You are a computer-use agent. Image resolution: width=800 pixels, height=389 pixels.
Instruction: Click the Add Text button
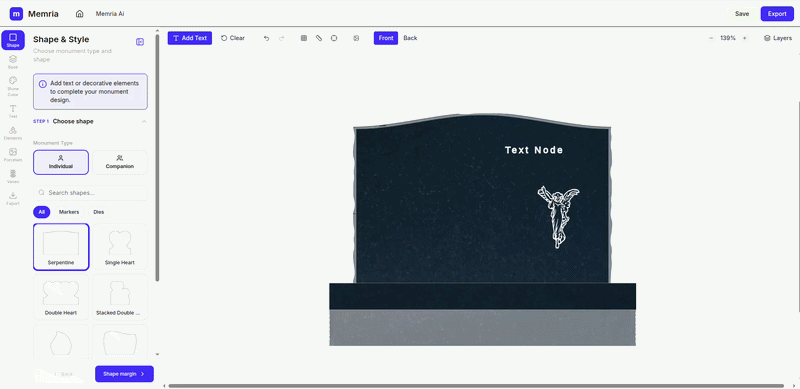click(190, 38)
